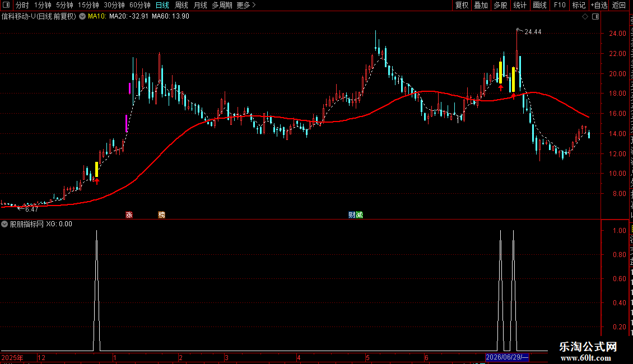633x364 pixels.
Task: Click the 1.00 sub-chart axis label
Action: point(620,230)
